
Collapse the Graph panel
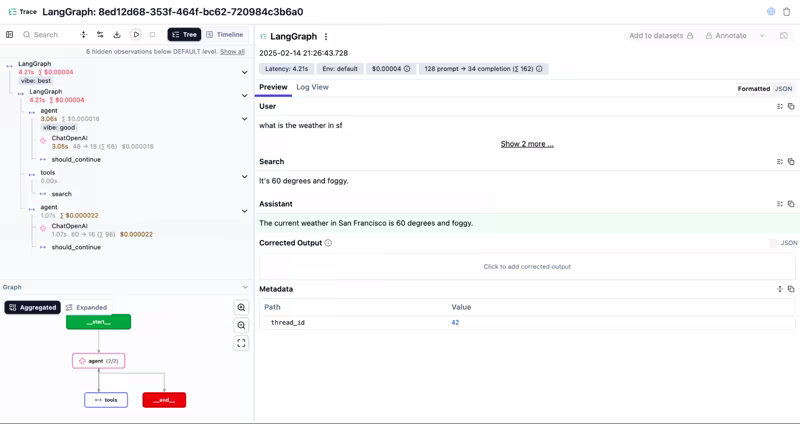pyautogui.click(x=245, y=287)
